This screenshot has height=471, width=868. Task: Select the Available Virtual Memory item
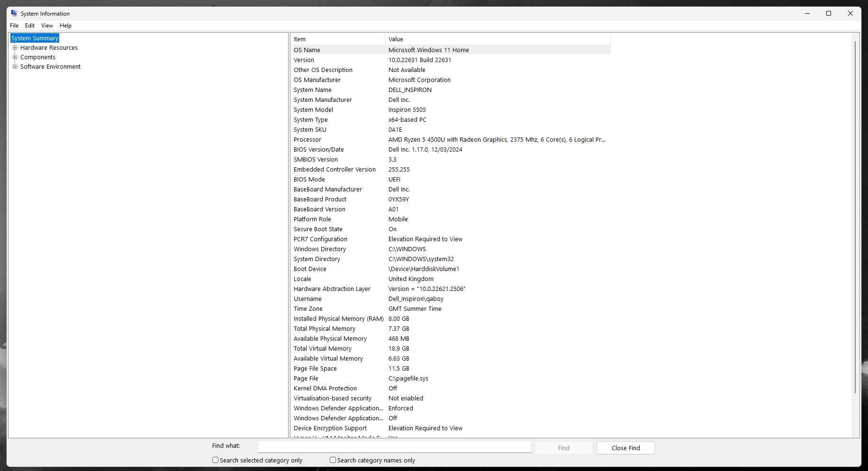click(328, 359)
